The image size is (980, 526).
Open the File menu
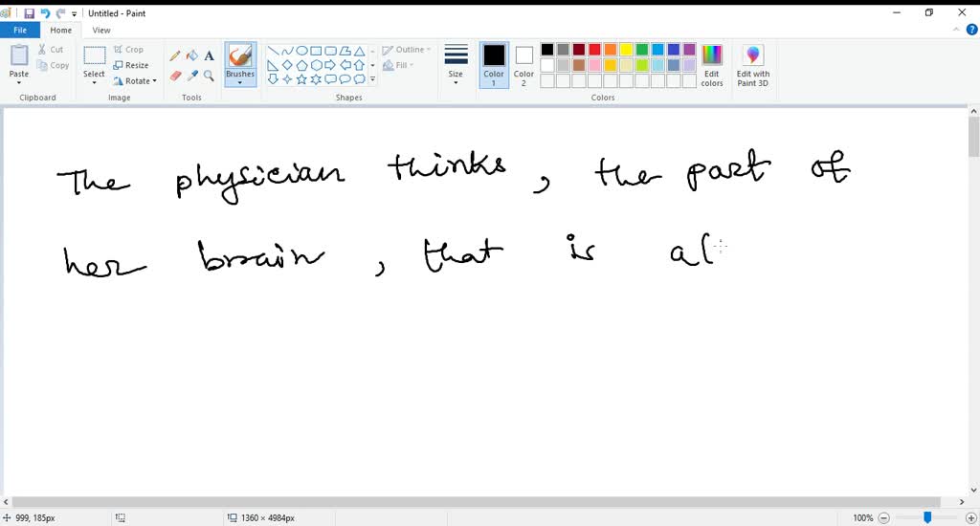pos(19,31)
